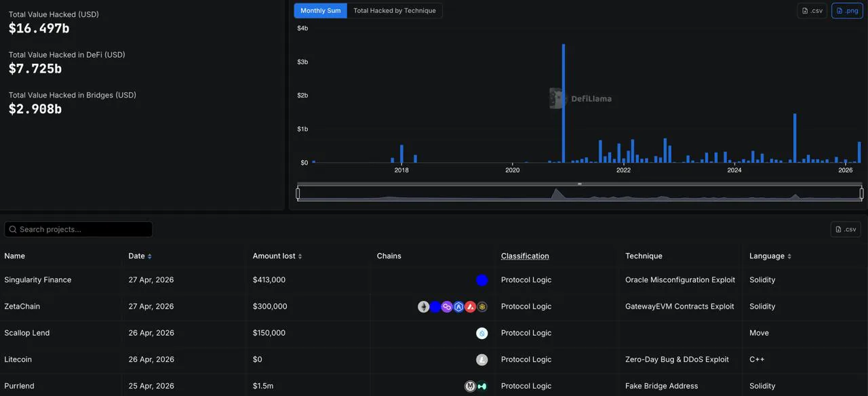Open the Classification column sorter
The image size is (868, 396).
click(525, 256)
